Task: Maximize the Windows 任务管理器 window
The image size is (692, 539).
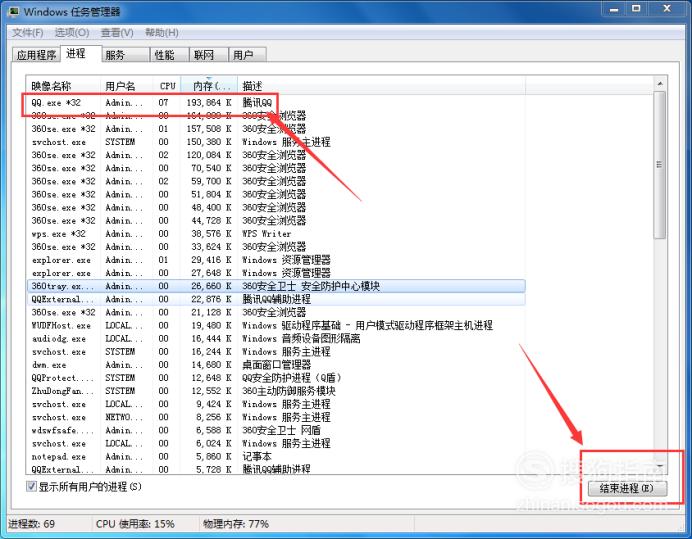Action: [636, 9]
